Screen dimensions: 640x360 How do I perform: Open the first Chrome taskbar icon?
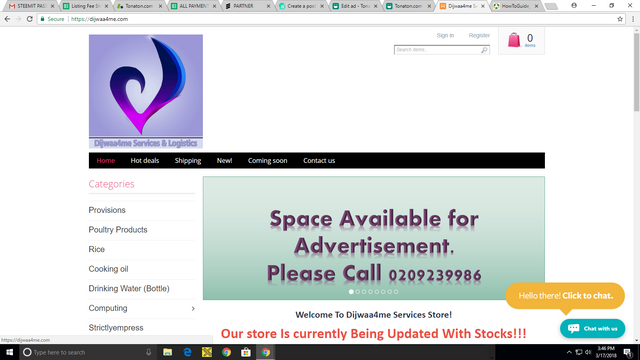(227, 352)
